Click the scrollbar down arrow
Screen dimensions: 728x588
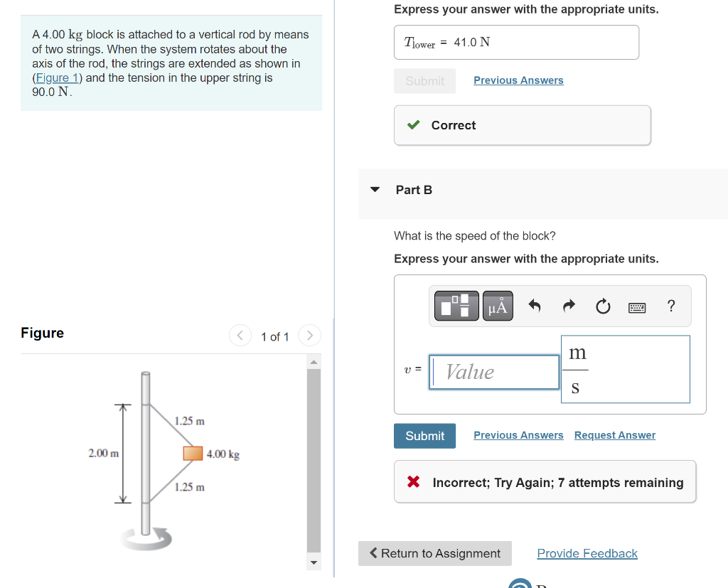[x=314, y=562]
